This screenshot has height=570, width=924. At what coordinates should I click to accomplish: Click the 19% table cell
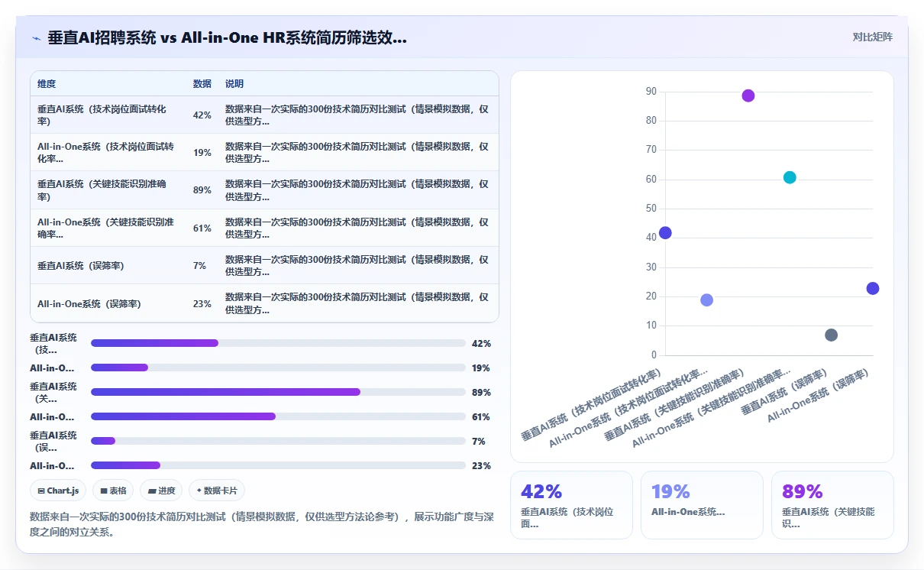coord(202,153)
